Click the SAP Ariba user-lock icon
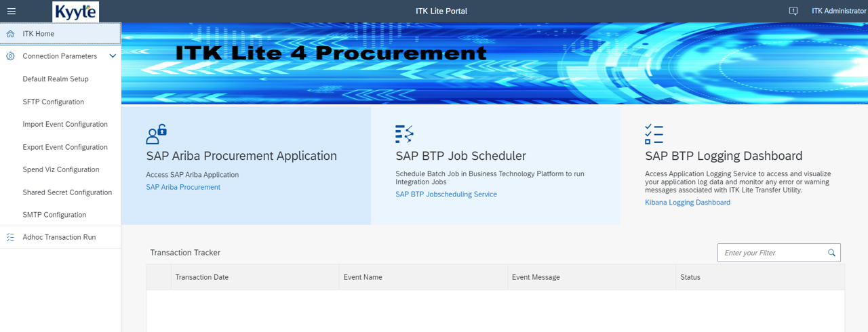 click(156, 134)
